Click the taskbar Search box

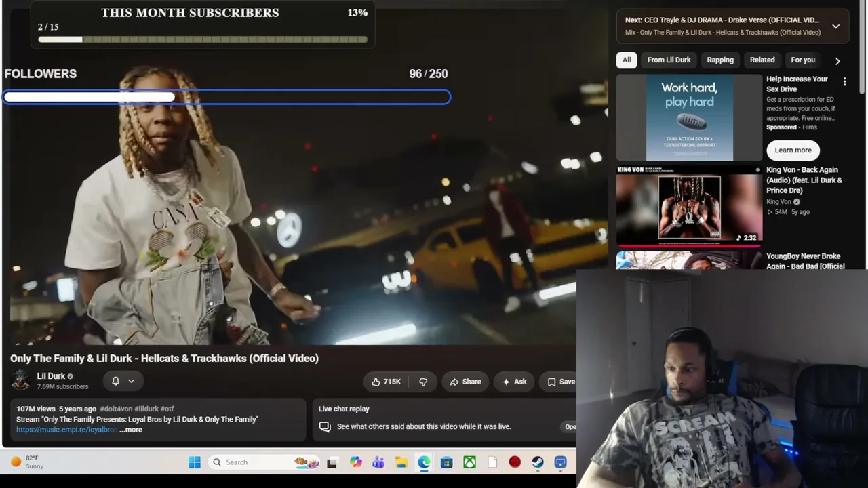(x=264, y=462)
